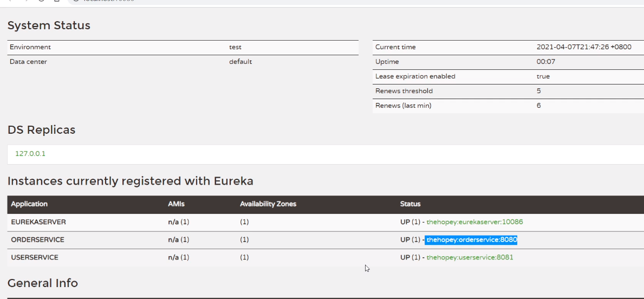The height and width of the screenshot is (299, 644).
Task: Click the DS Replicas heading
Action: (x=41, y=130)
